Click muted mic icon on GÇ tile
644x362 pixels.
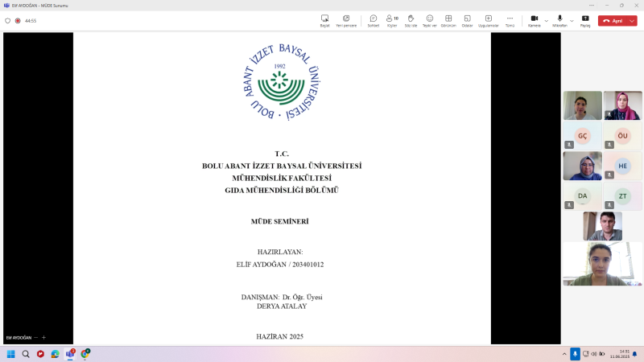pyautogui.click(x=569, y=145)
